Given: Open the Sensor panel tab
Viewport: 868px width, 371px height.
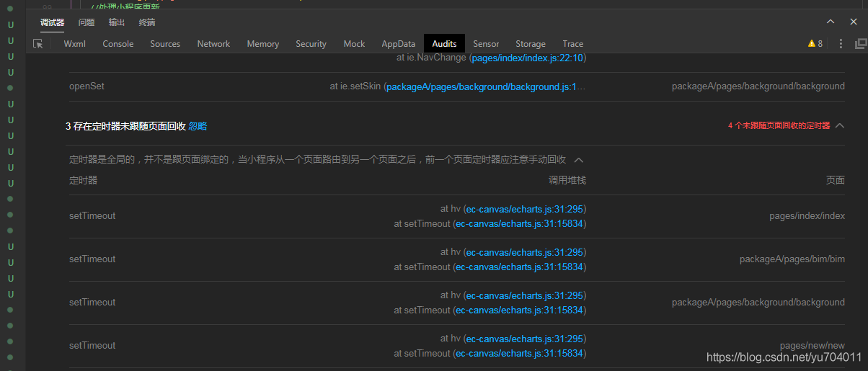Looking at the screenshot, I should coord(486,44).
